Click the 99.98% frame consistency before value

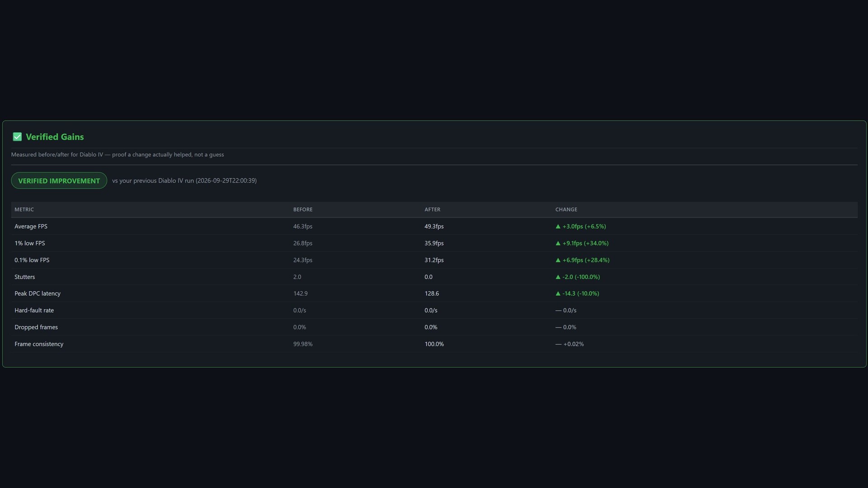tap(303, 344)
